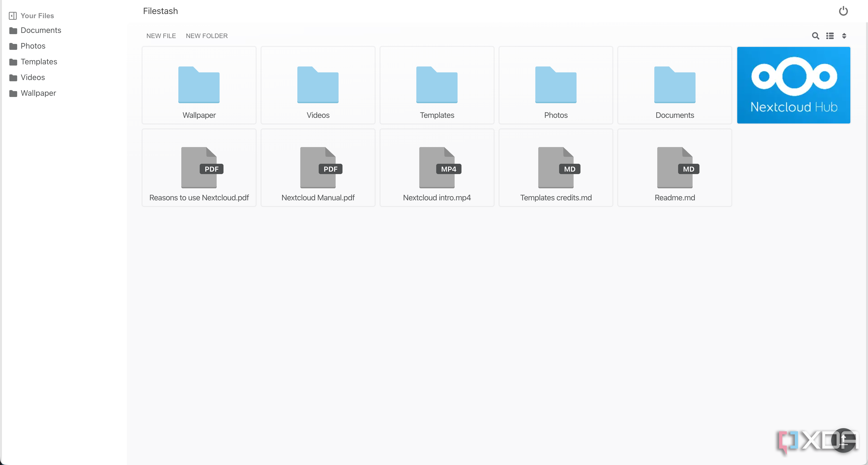Select Photos folder in sidebar
The width and height of the screenshot is (868, 465).
click(x=33, y=46)
